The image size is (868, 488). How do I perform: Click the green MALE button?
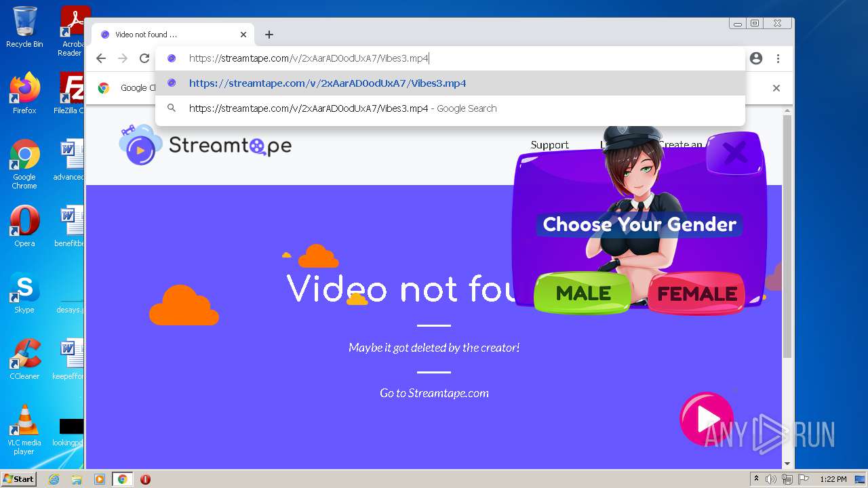tap(583, 293)
